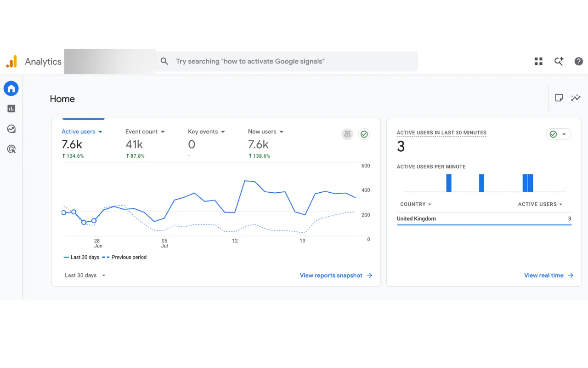Open the help question mark icon
This screenshot has height=368, width=588.
(579, 61)
